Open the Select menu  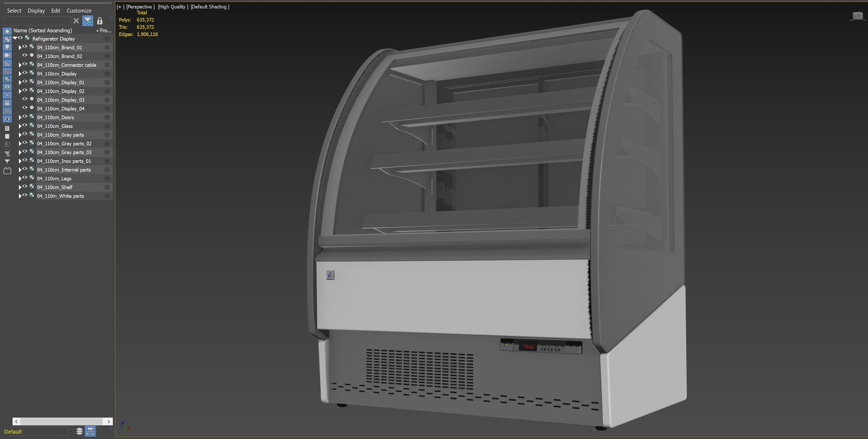[x=14, y=10]
